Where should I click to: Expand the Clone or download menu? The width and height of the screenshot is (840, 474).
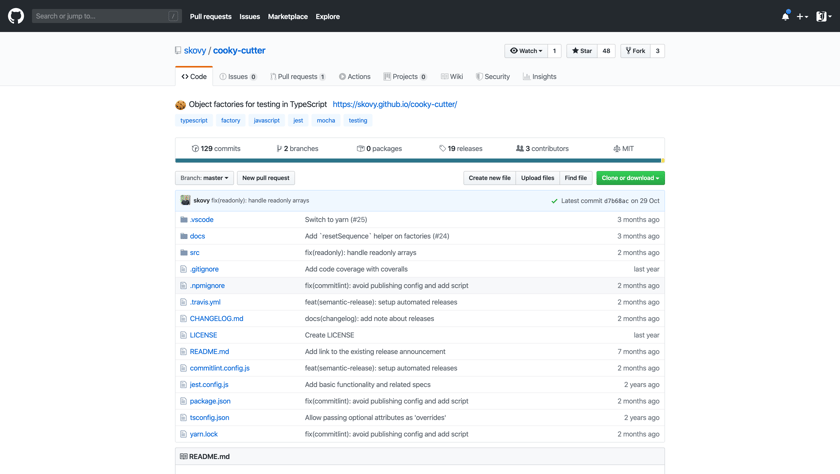(x=630, y=178)
